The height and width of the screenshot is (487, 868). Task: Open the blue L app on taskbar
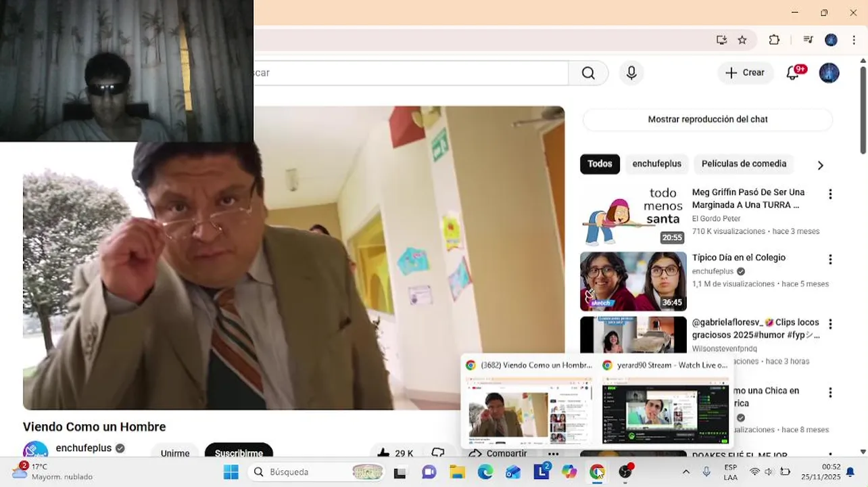(541, 472)
